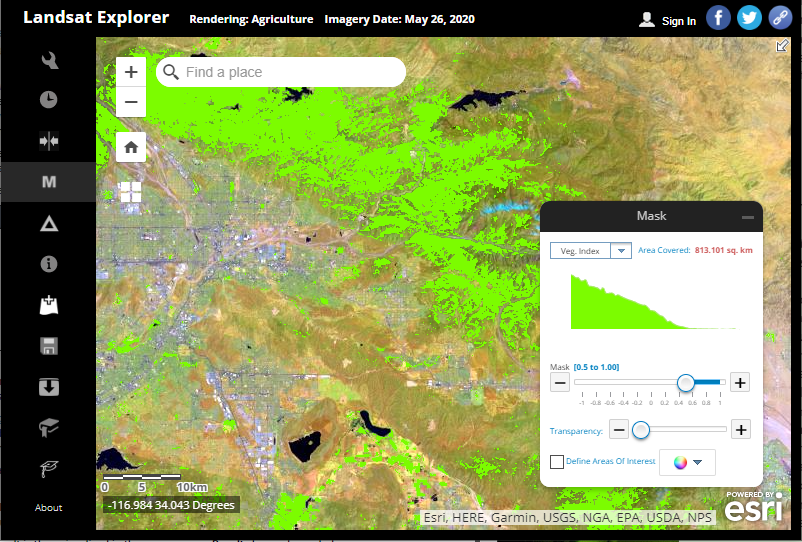Click the user profile icon
The image size is (802, 542).
tap(647, 20)
